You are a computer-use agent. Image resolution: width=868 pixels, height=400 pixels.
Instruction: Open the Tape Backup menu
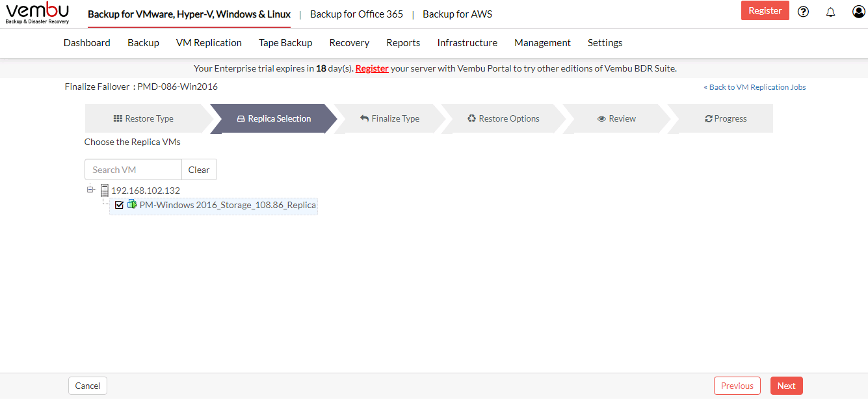[x=285, y=43]
